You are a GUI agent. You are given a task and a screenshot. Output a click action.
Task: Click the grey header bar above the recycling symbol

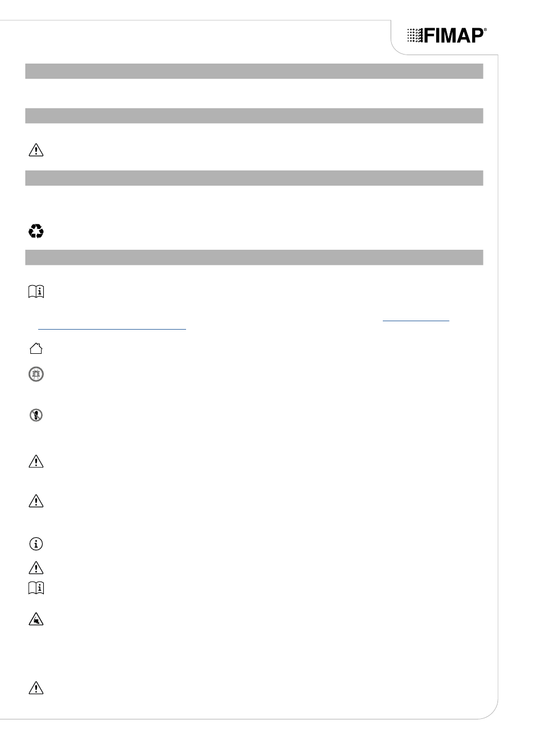pos(254,178)
